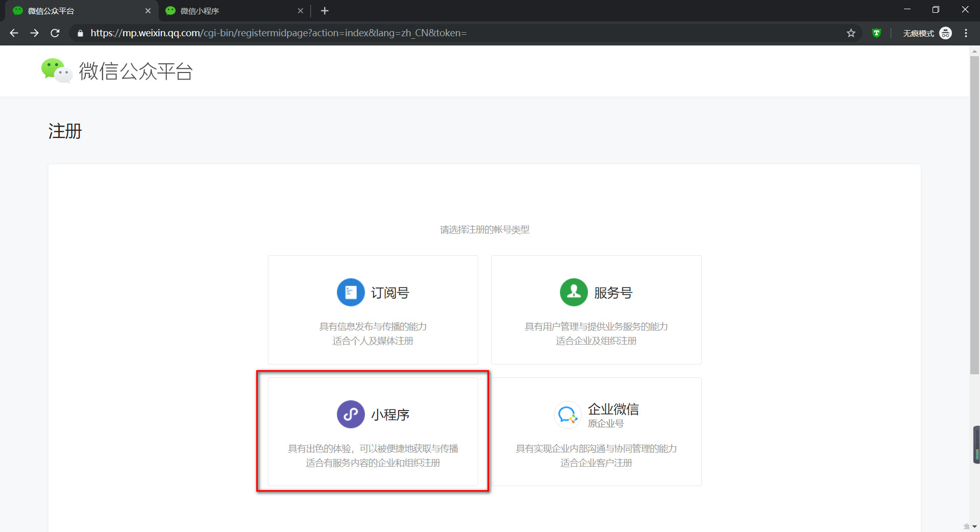Bookmark this page using the star icon
Image resolution: width=980 pixels, height=532 pixels.
pyautogui.click(x=851, y=33)
